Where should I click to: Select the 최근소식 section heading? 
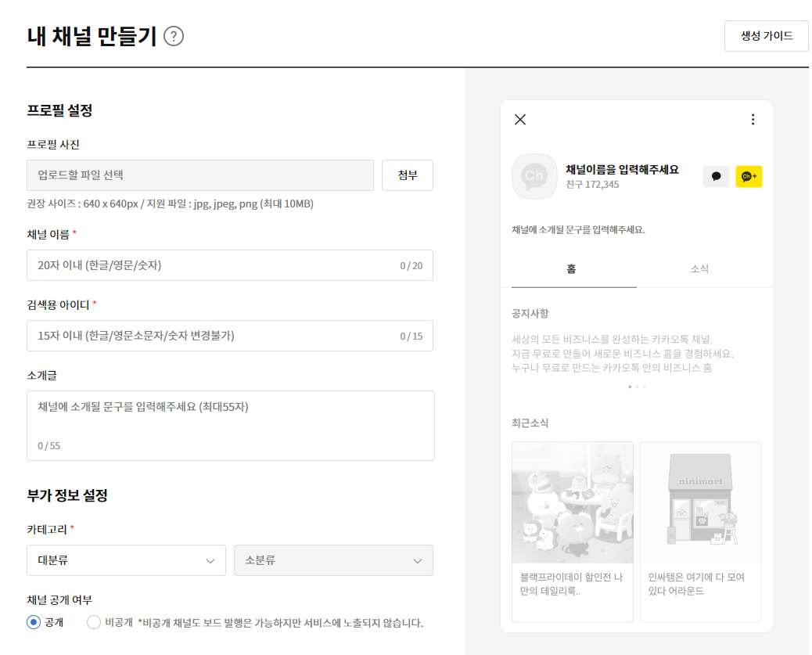pyautogui.click(x=530, y=423)
